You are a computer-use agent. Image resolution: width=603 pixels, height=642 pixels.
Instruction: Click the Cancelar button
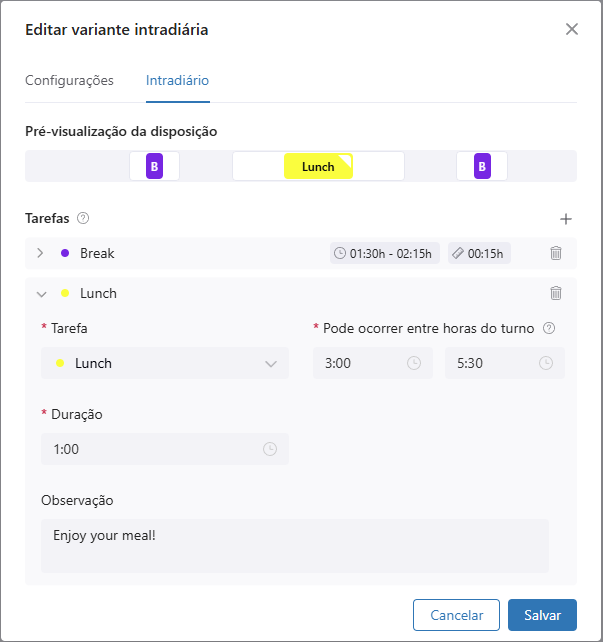(456, 616)
